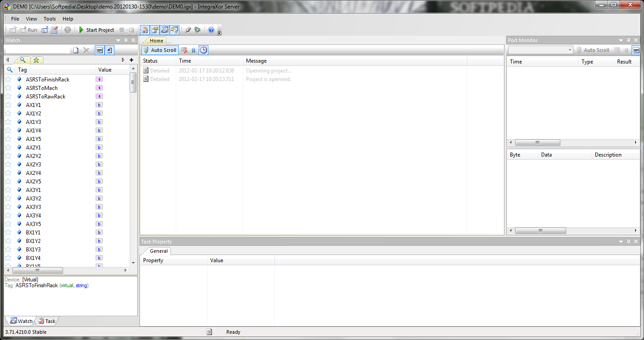
Task: Click the right tab scroll arrow in Watch
Action: tap(123, 60)
